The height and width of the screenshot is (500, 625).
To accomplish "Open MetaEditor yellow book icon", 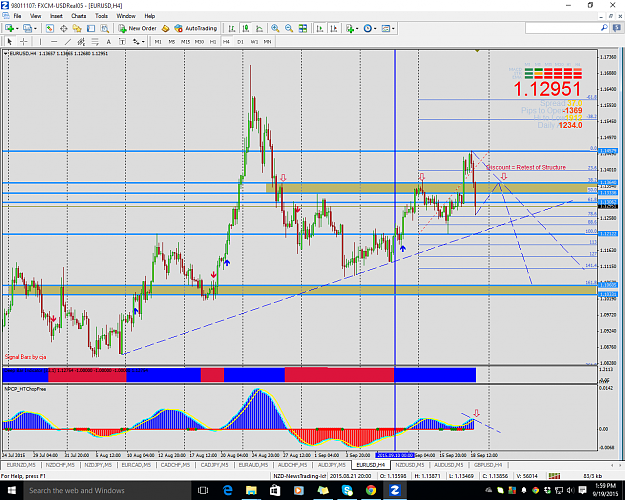I will [166, 28].
